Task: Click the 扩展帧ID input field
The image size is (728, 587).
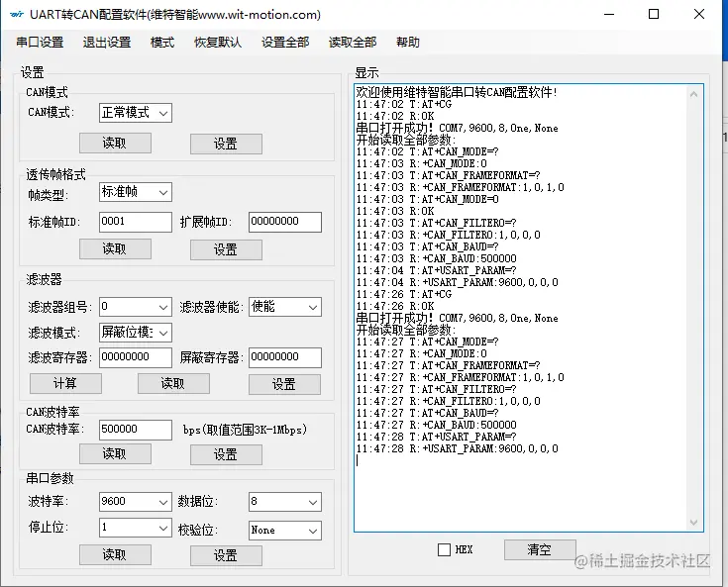Action: point(285,222)
